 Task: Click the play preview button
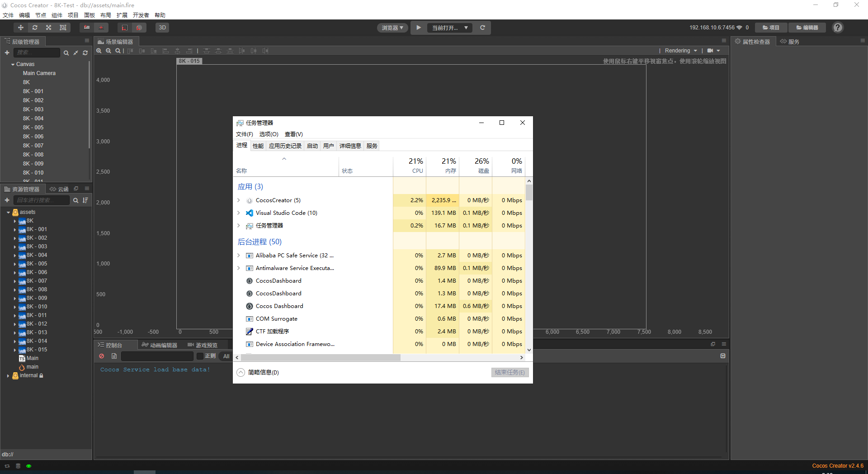[x=419, y=28]
